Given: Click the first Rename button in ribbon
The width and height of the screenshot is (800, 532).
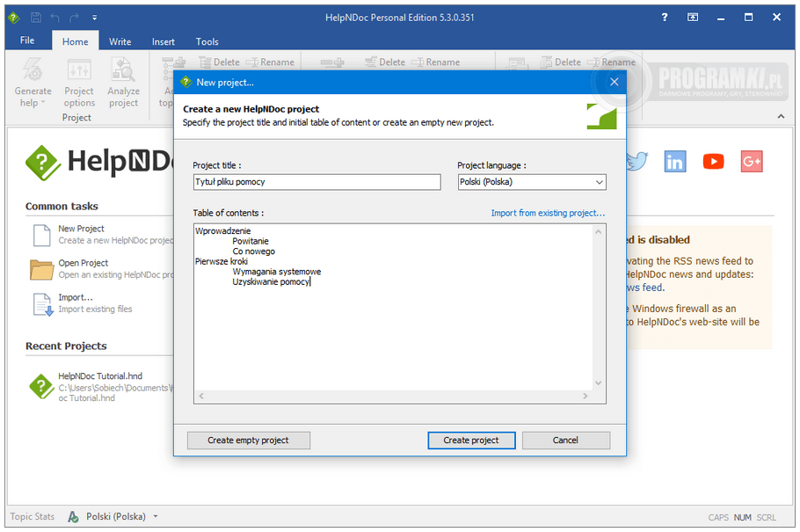Looking at the screenshot, I should click(x=271, y=62).
